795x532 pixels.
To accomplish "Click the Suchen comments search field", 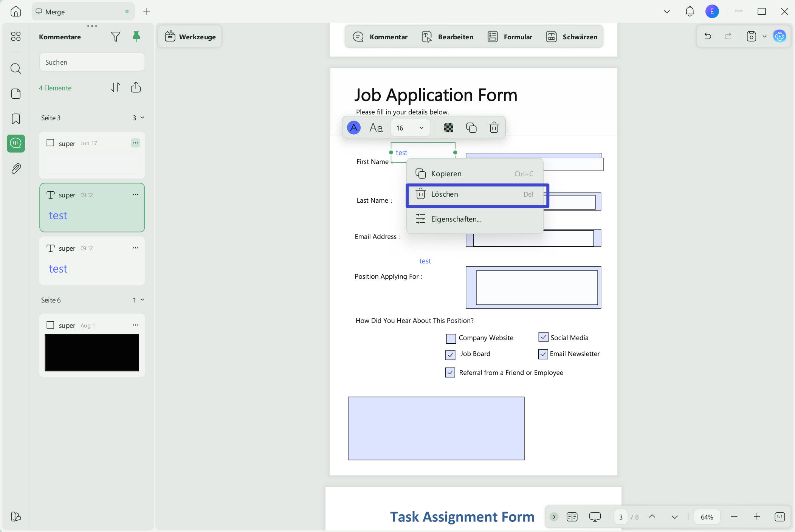I will click(92, 62).
